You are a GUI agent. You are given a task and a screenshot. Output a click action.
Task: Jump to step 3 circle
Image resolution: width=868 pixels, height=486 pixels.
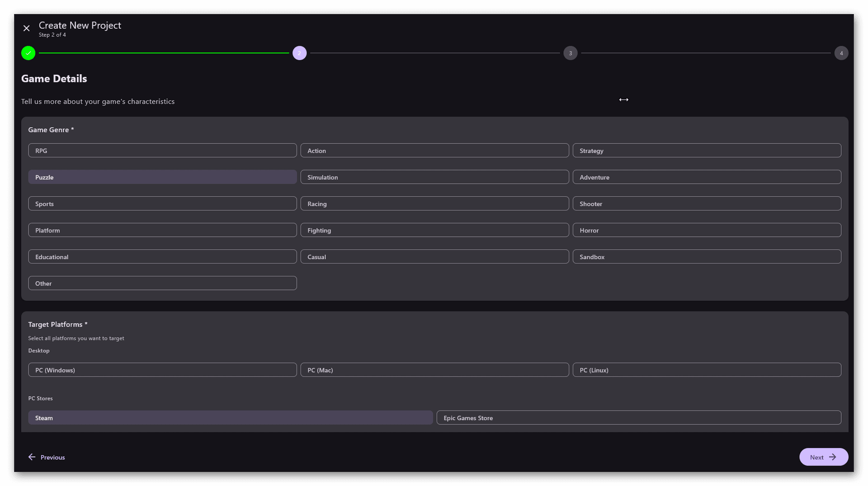(570, 53)
